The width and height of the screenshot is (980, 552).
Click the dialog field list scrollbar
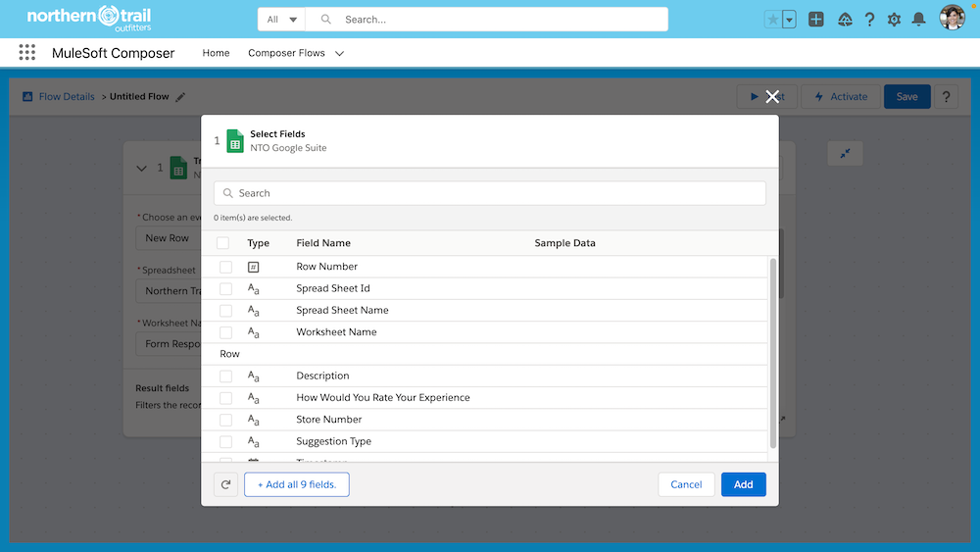(772, 353)
